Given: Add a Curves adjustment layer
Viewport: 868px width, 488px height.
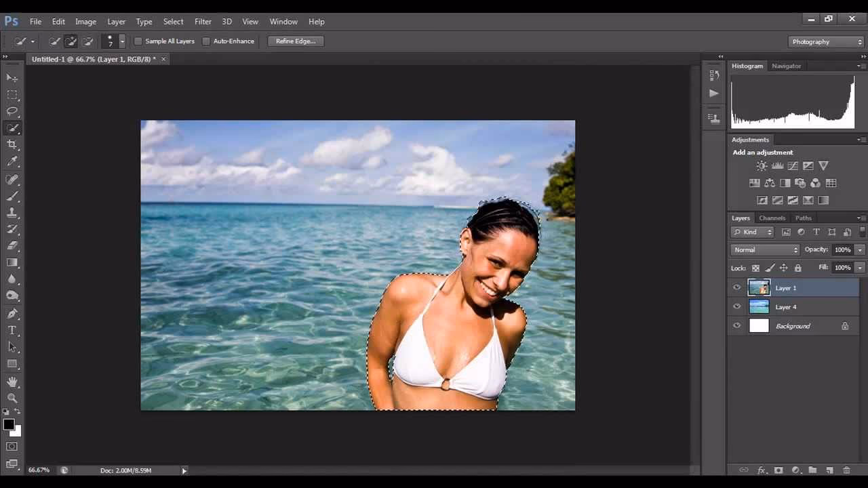Looking at the screenshot, I should [x=792, y=165].
